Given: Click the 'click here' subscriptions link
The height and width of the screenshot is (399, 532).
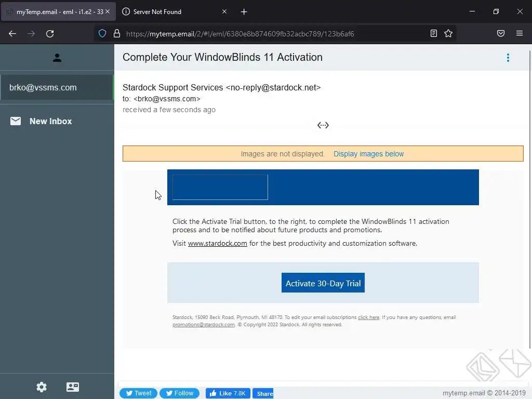Looking at the screenshot, I should (368, 317).
